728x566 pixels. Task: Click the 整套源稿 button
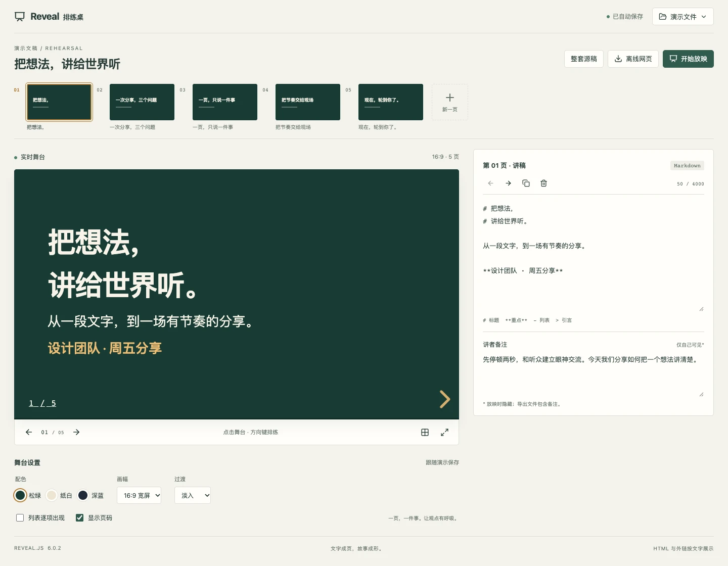click(583, 59)
